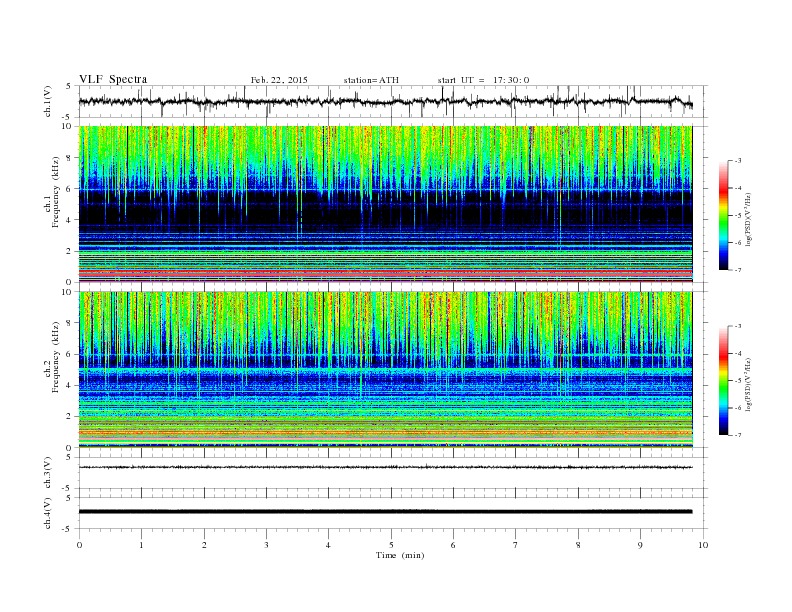Click the "station=ATH" header label
792x612 pixels.
pyautogui.click(x=371, y=80)
